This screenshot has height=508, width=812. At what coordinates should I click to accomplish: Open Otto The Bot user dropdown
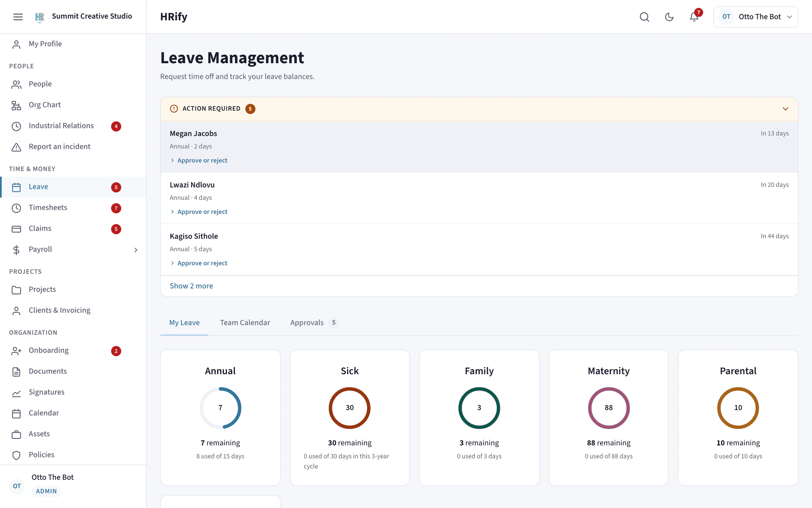pos(756,17)
